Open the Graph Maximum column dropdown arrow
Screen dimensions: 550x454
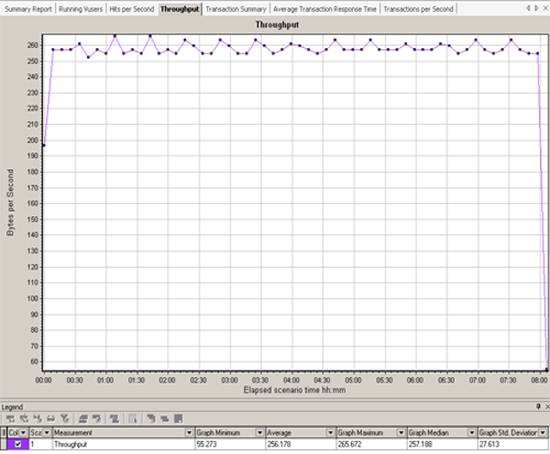pos(401,433)
